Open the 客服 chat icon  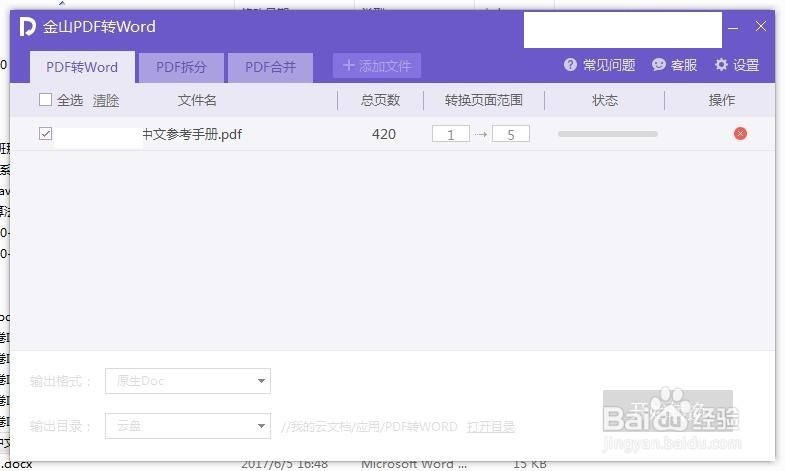(x=659, y=65)
